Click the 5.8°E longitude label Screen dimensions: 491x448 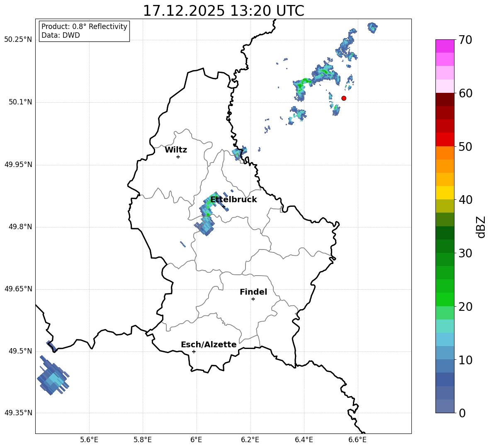click(x=143, y=440)
